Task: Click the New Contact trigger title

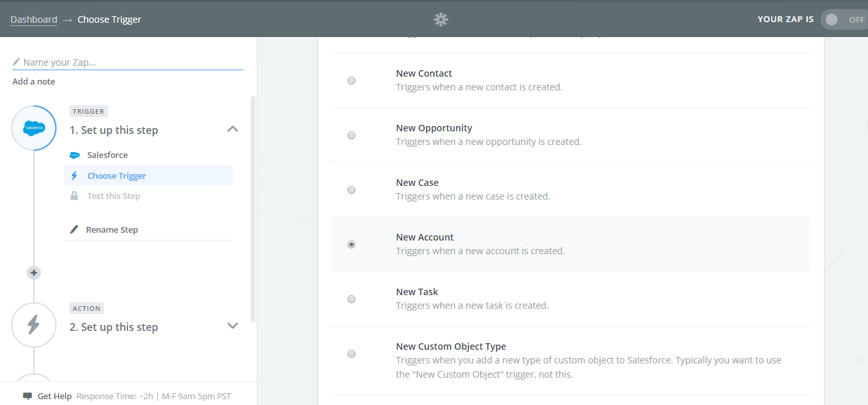Action: pos(424,73)
